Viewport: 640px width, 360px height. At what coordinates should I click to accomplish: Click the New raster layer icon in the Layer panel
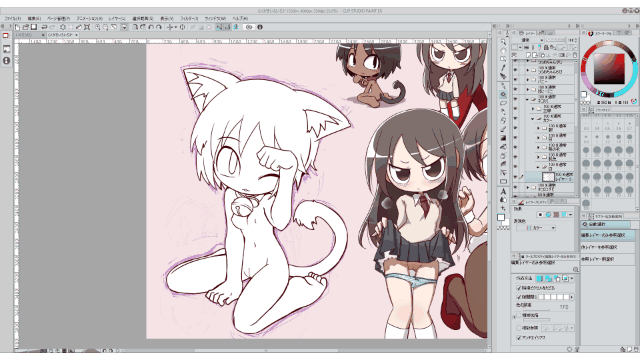pos(529,55)
